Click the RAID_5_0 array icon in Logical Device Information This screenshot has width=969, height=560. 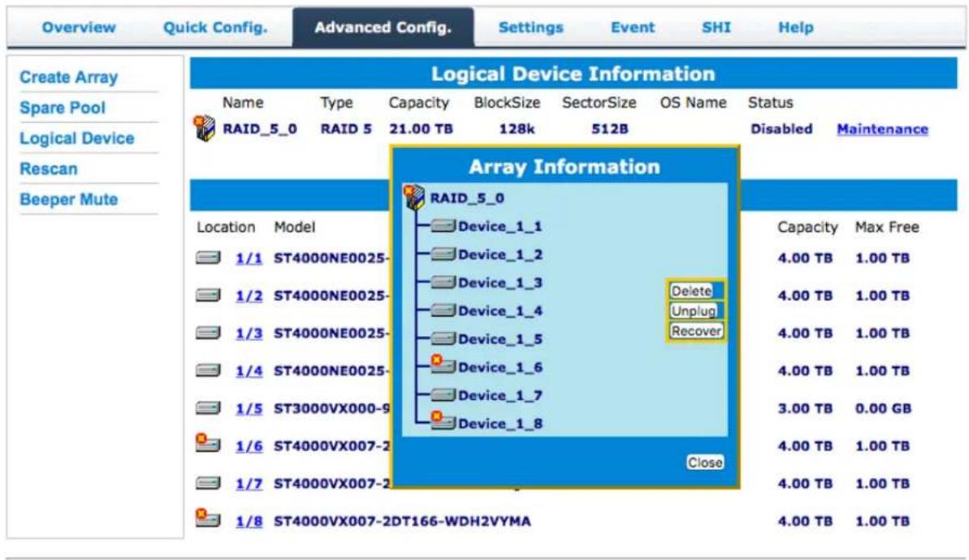(x=205, y=127)
